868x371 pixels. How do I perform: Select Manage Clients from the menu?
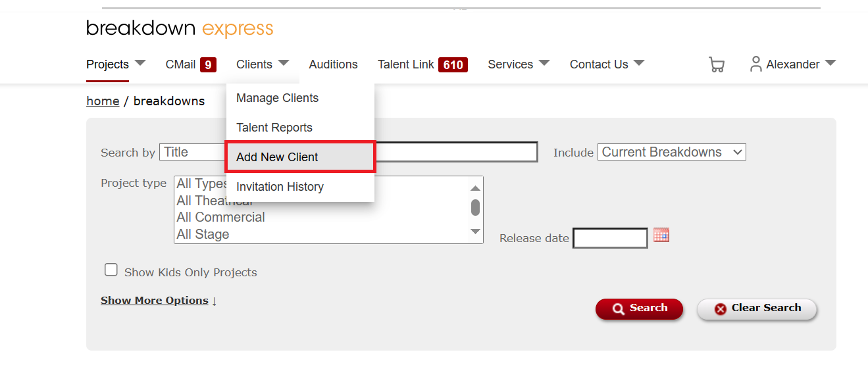tap(300, 98)
